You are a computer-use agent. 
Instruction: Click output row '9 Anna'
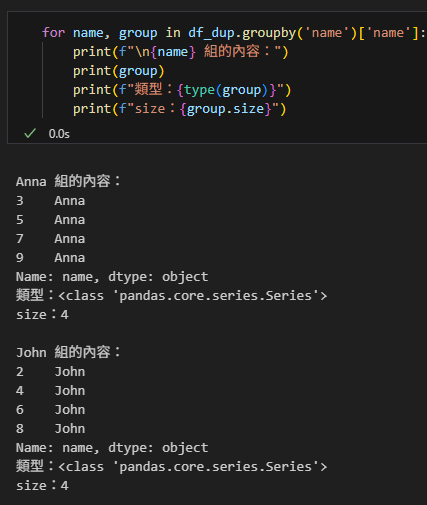tap(50, 258)
